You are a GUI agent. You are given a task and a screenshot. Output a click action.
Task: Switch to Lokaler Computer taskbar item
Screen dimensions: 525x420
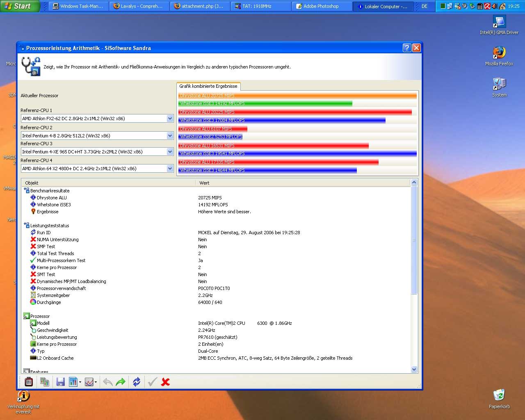(382, 6)
